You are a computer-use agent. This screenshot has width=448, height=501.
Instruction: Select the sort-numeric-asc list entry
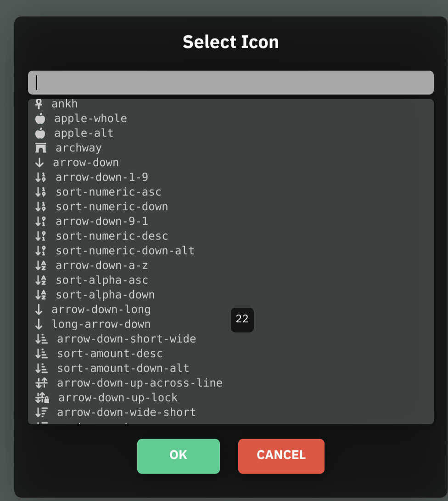point(98,192)
